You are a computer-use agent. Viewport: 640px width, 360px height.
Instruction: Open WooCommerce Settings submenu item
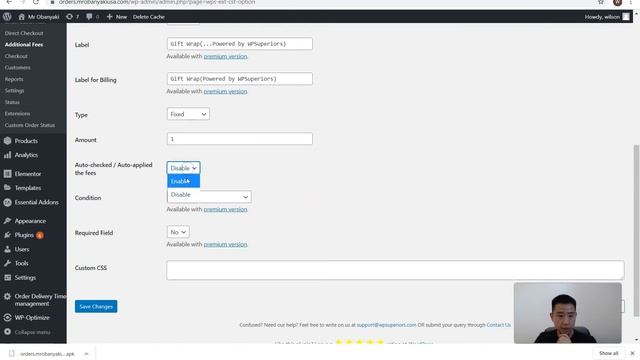pyautogui.click(x=14, y=91)
